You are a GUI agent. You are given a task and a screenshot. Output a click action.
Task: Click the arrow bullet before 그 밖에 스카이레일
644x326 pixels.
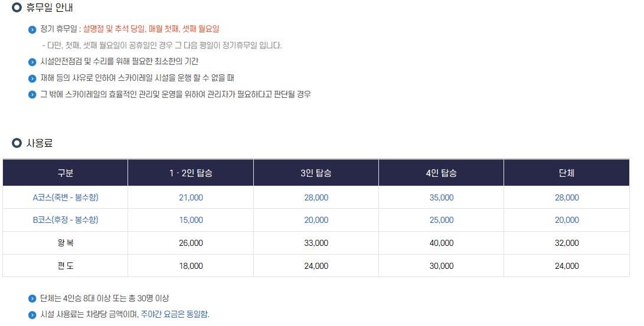[32, 95]
